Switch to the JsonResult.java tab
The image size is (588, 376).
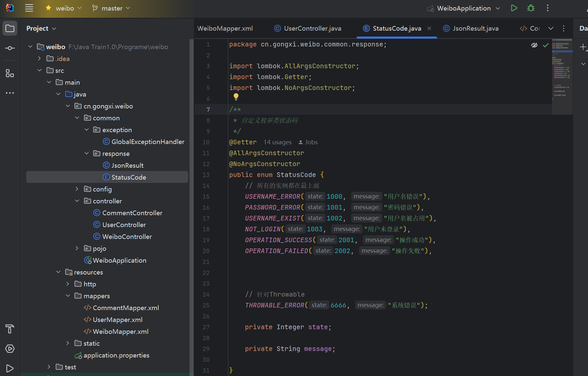tap(471, 28)
